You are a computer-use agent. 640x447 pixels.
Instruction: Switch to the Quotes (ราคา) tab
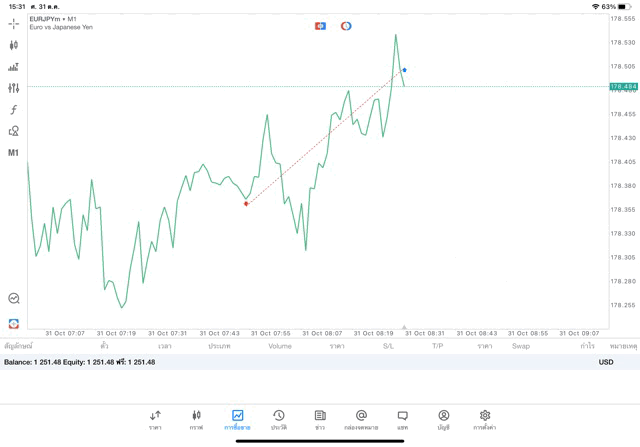pos(155,419)
